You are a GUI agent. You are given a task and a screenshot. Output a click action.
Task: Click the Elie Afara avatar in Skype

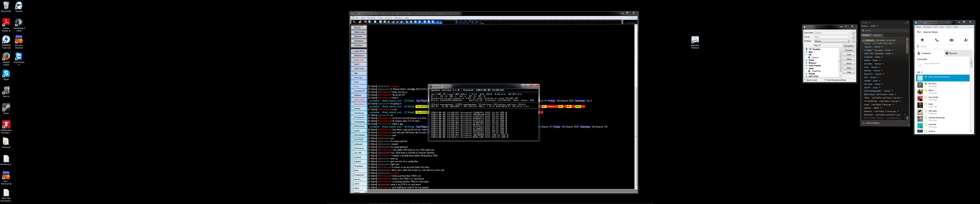click(920, 85)
